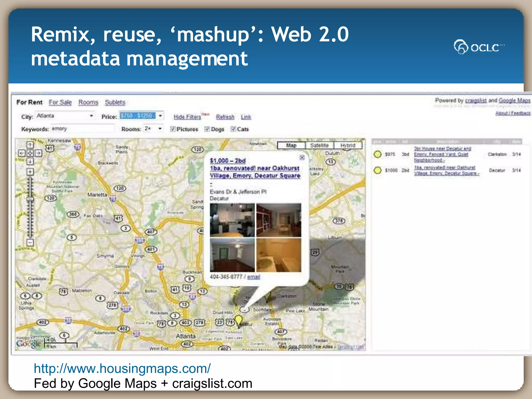Toggle the Cats checkbox

click(x=233, y=129)
